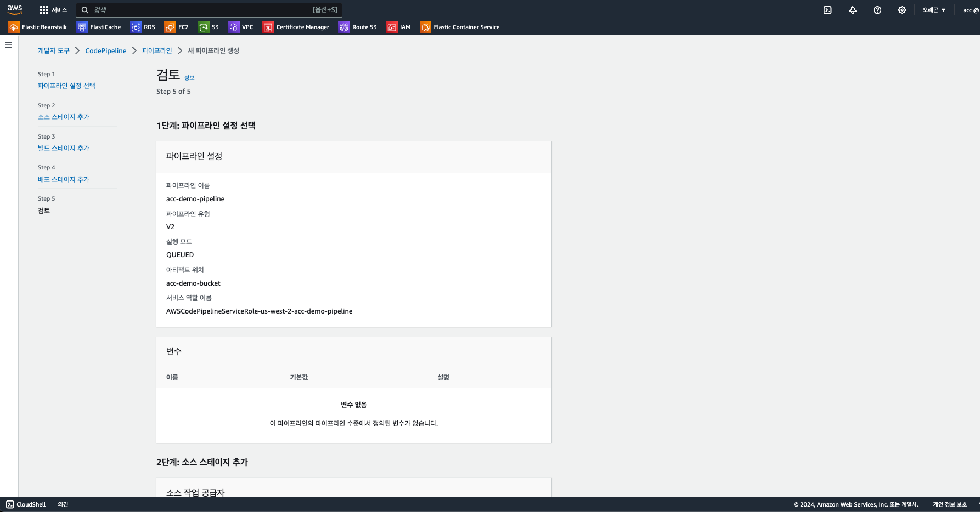Select artifact location acc-demo-bucket text

pos(193,283)
